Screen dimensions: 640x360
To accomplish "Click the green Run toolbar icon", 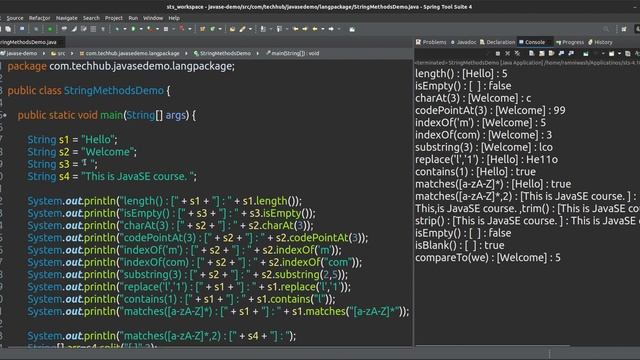I will tap(133, 29).
